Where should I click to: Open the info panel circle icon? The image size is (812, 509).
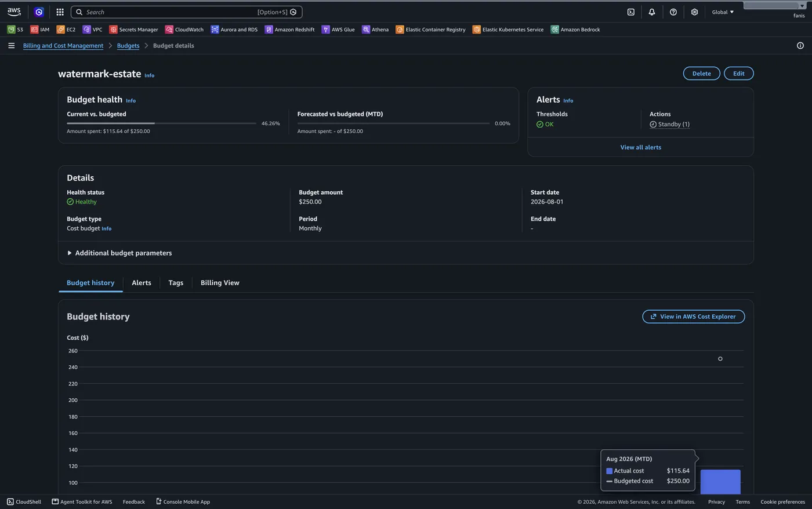tap(800, 46)
